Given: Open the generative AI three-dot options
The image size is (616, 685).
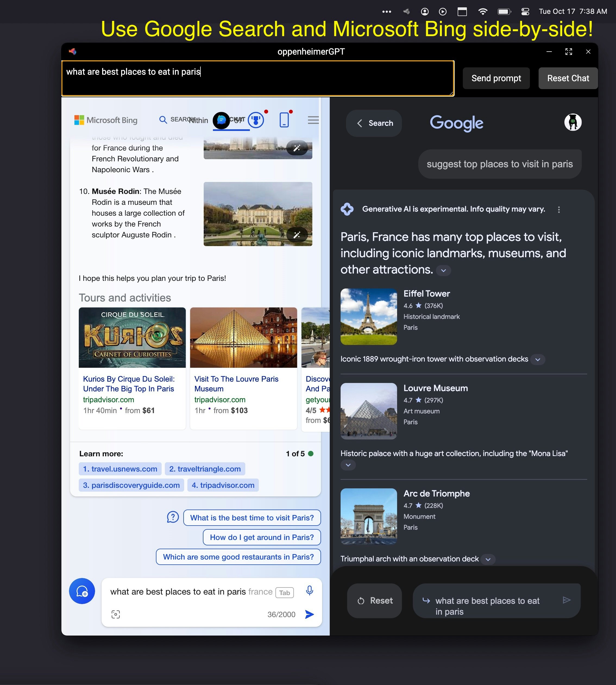Looking at the screenshot, I should click(559, 209).
